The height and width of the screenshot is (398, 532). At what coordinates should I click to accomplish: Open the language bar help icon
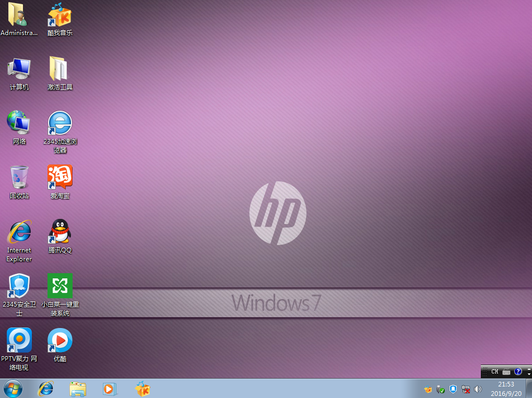pyautogui.click(x=518, y=371)
